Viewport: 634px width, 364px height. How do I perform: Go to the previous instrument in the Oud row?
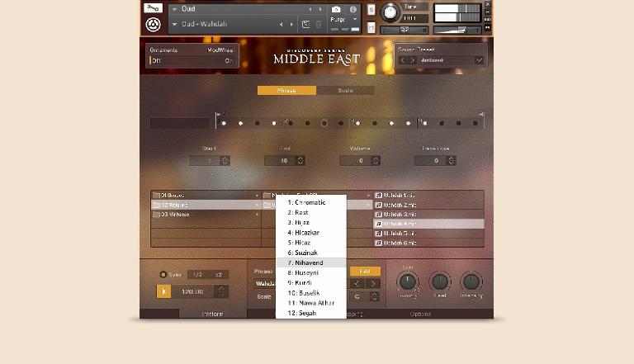point(310,9)
